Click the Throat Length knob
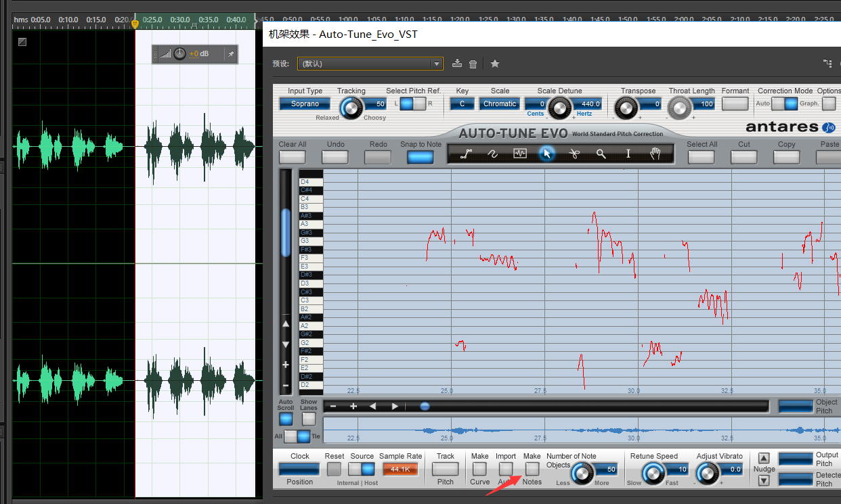Screen dimensions: 841x504 click(679, 107)
